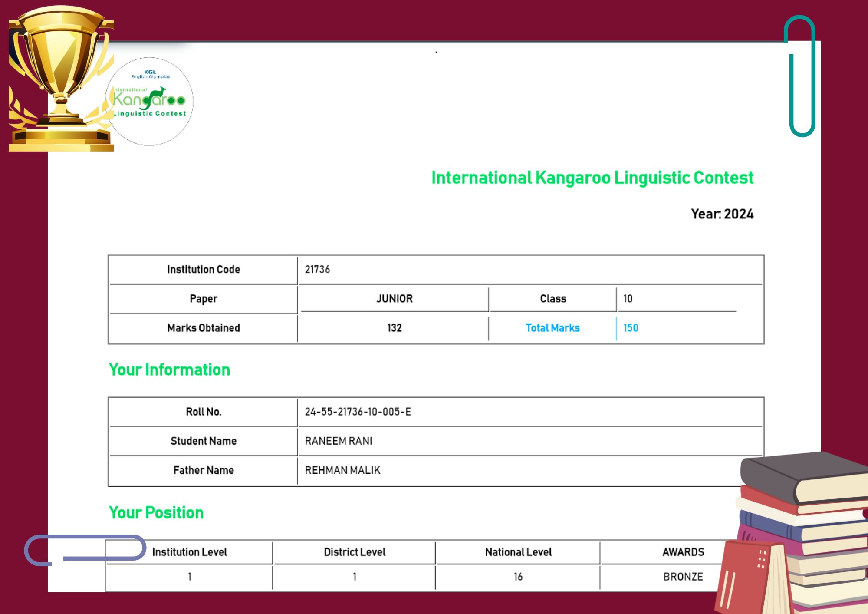The width and height of the screenshot is (868, 614).
Task: Click the Student Name label
Action: coord(204,441)
